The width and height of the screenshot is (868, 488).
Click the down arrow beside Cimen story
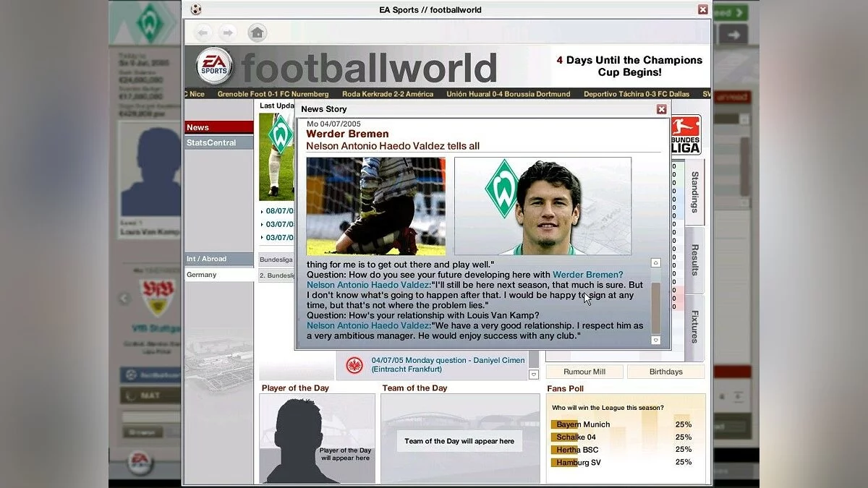(534, 374)
